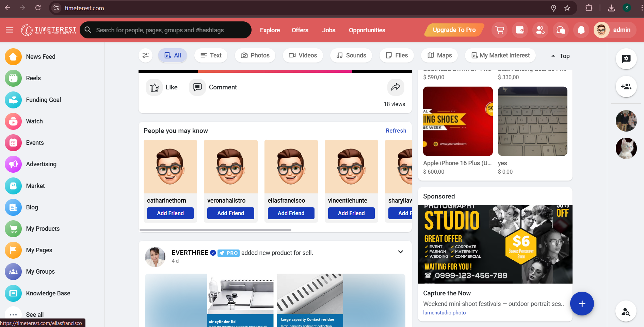Open the Funding Goal sidebar icon
This screenshot has height=327, width=644.
click(13, 100)
